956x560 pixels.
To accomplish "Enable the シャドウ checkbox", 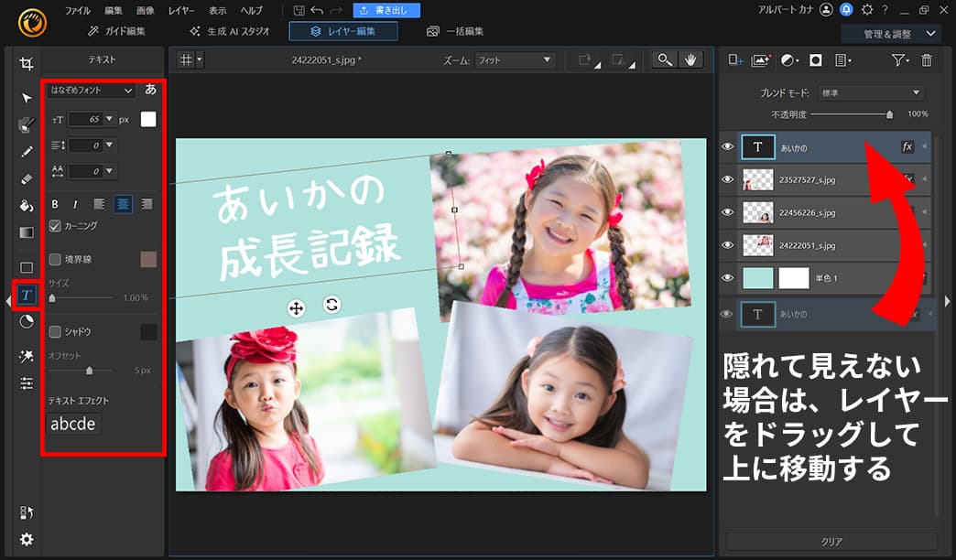I will pyautogui.click(x=55, y=331).
